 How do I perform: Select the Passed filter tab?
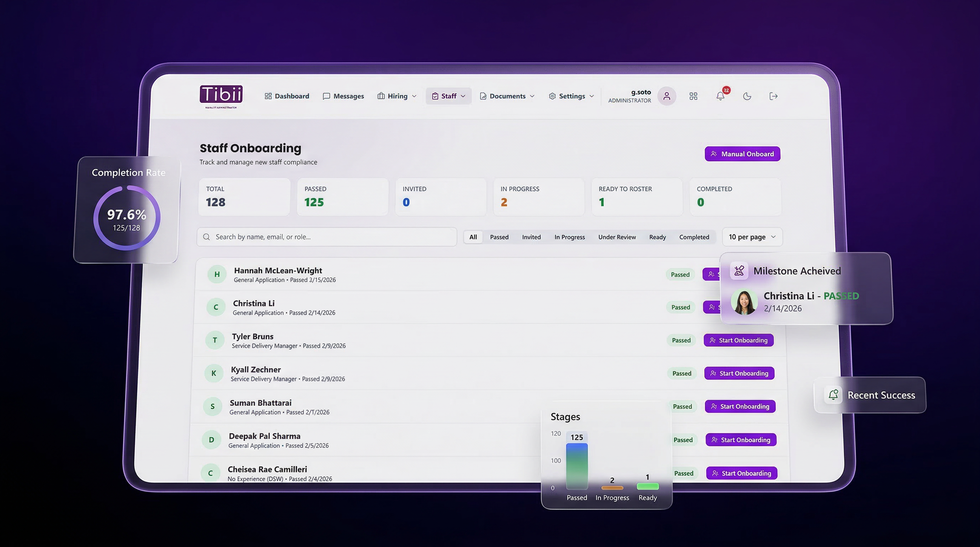tap(499, 237)
